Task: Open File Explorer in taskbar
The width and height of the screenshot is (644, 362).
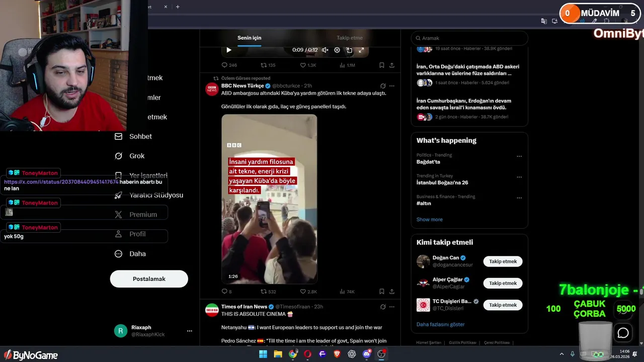Action: [x=278, y=354]
